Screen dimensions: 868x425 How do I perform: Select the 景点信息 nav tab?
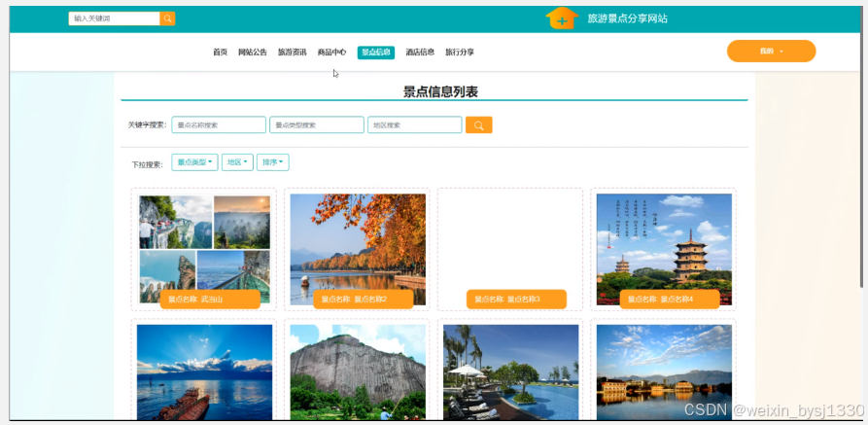(x=376, y=53)
